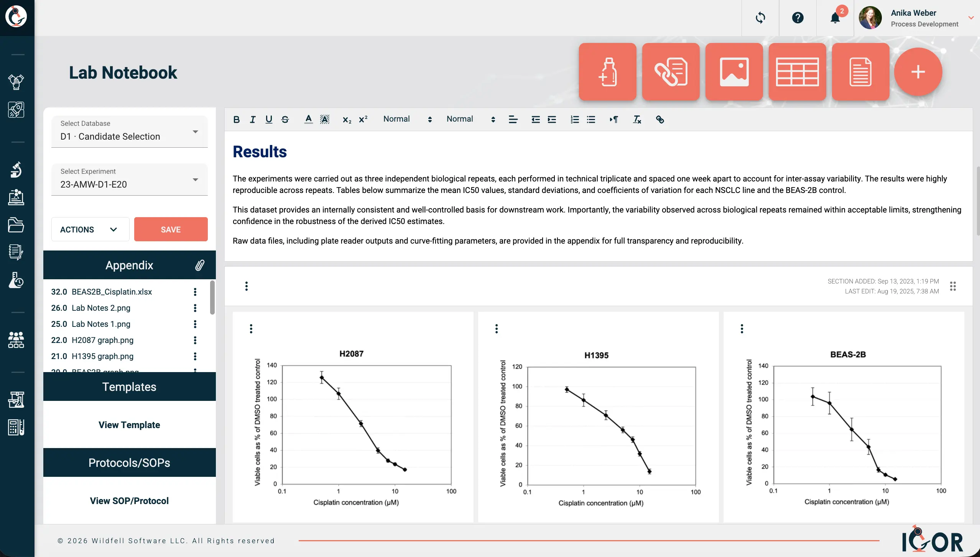Insert a table into the notebook
Screen dimensions: 980x557
(x=797, y=72)
